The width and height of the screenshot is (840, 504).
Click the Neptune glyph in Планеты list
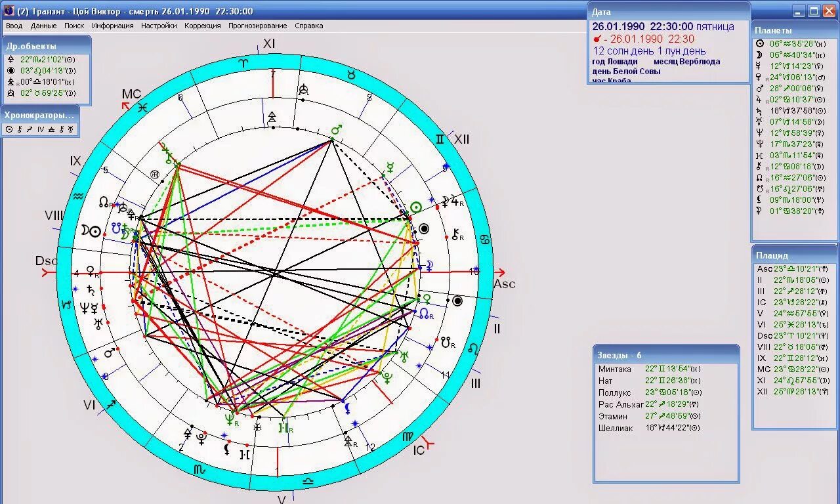pyautogui.click(x=760, y=133)
